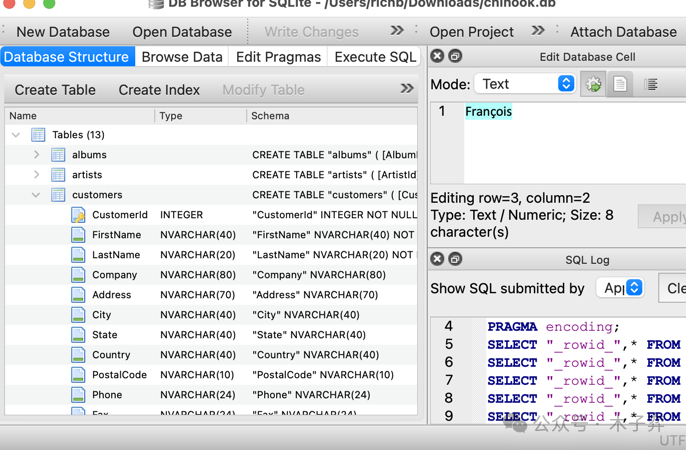Click the text document icon beside Mode
The height and width of the screenshot is (450, 686).
click(x=620, y=85)
